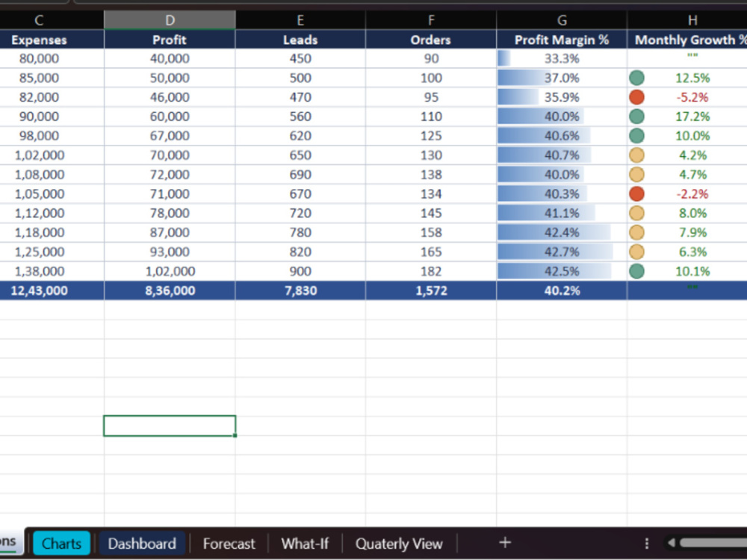Select the 125 orders cell
Screen dimensions: 747x560
(x=431, y=136)
